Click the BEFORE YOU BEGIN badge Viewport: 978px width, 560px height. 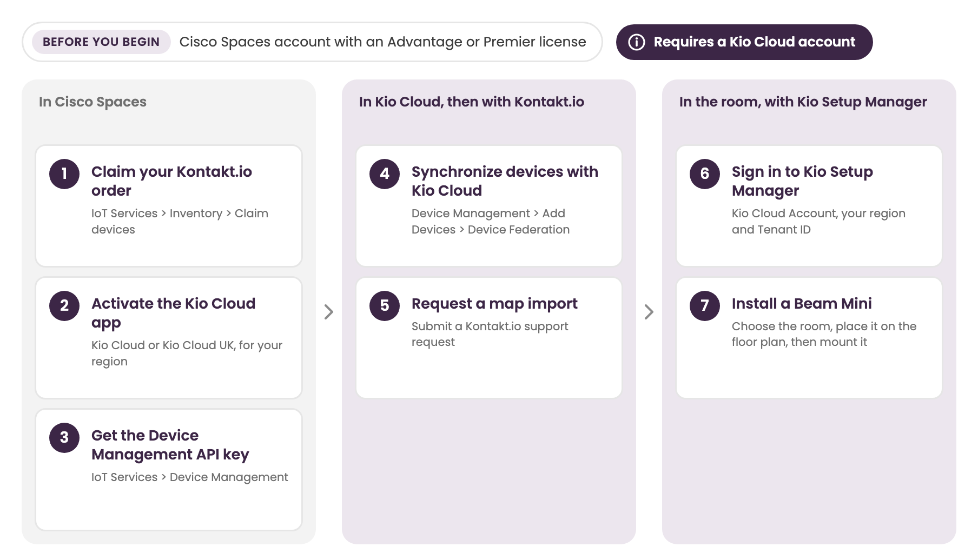click(x=101, y=42)
